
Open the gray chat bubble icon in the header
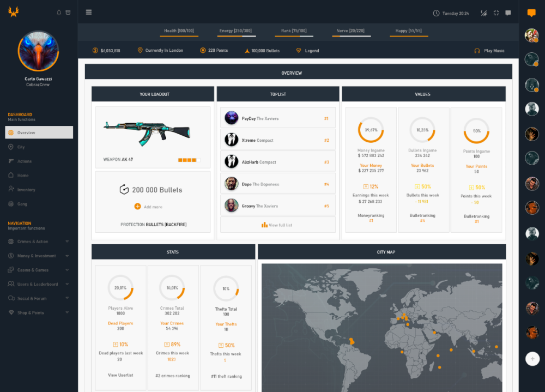click(508, 13)
